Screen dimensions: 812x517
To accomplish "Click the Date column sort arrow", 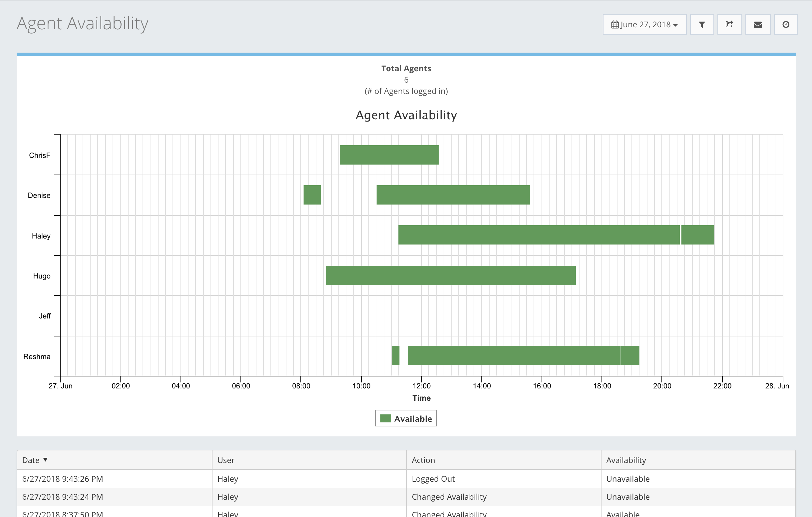I will coord(45,460).
